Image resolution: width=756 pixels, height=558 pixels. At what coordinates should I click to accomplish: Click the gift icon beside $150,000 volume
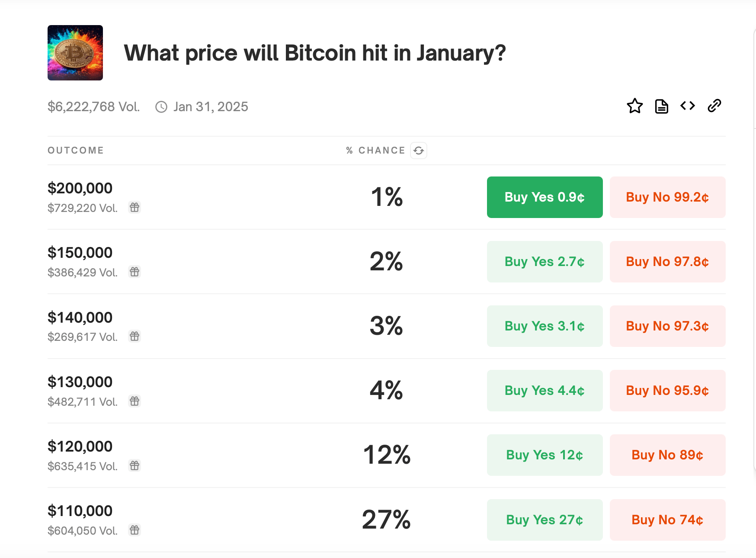click(135, 272)
